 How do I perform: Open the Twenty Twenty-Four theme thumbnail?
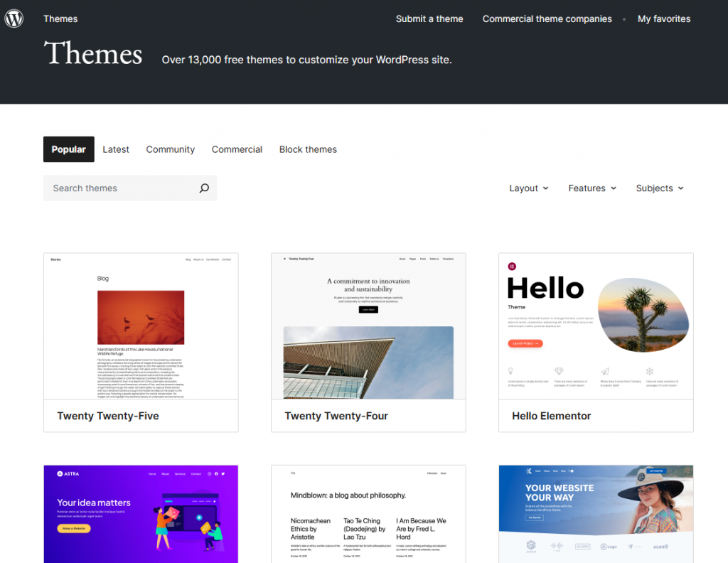point(368,326)
